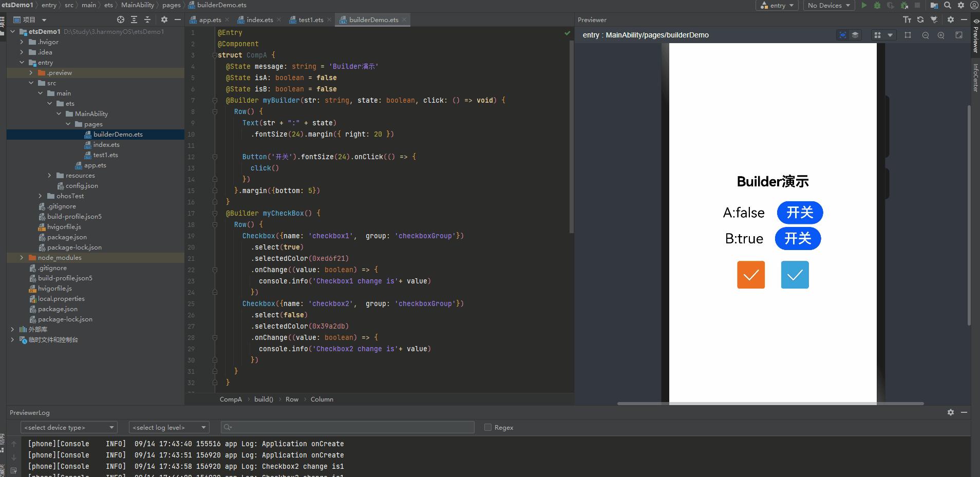Click the green Run button
The image size is (980, 477).
(x=864, y=6)
